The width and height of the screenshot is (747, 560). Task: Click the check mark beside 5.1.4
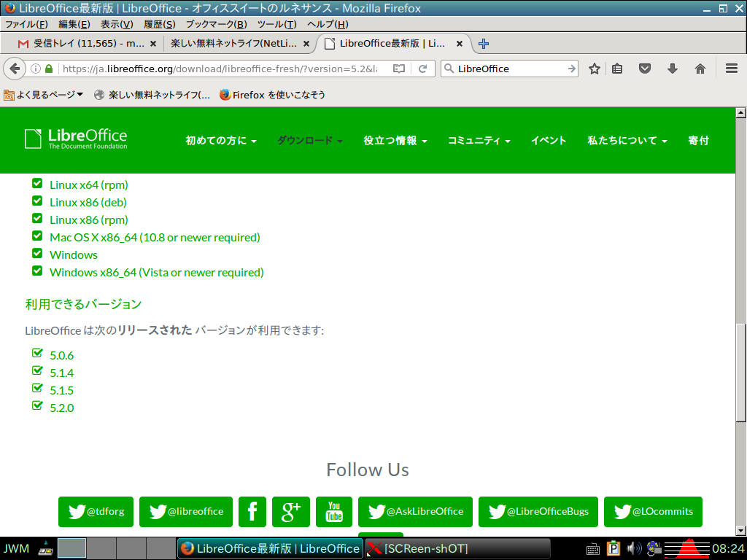tap(37, 370)
